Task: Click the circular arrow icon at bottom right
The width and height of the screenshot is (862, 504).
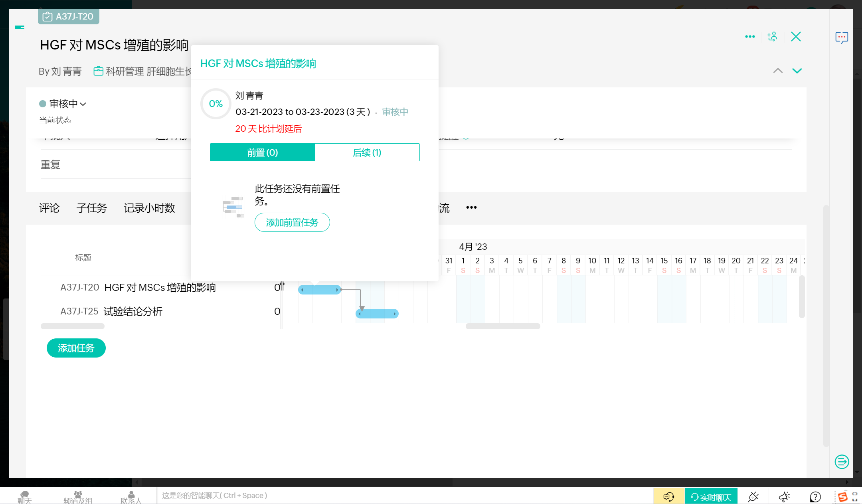Action: pyautogui.click(x=842, y=462)
